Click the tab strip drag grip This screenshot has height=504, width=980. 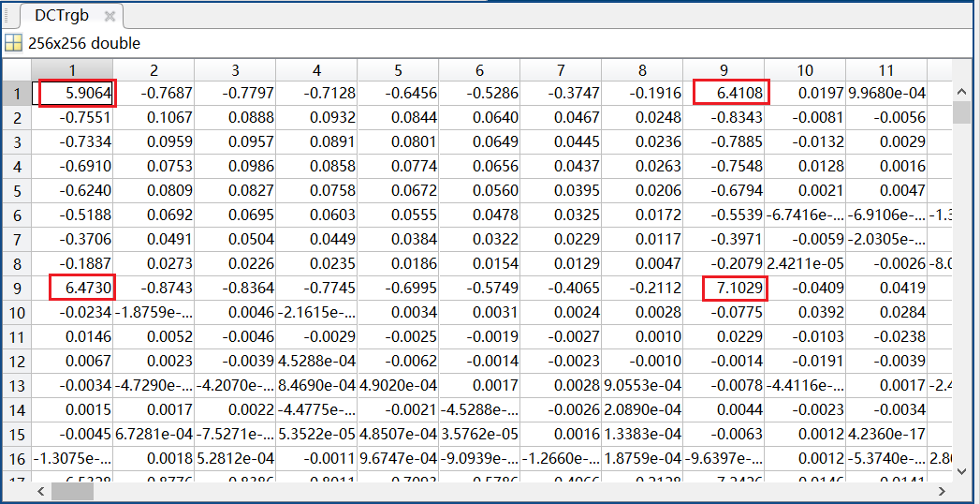(8, 16)
